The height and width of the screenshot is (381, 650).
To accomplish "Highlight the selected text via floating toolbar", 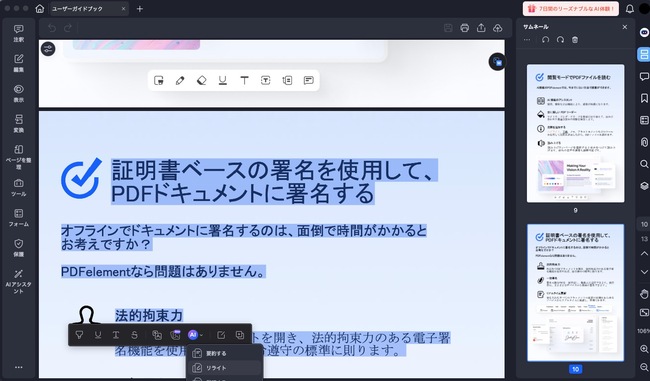I will coord(79,335).
